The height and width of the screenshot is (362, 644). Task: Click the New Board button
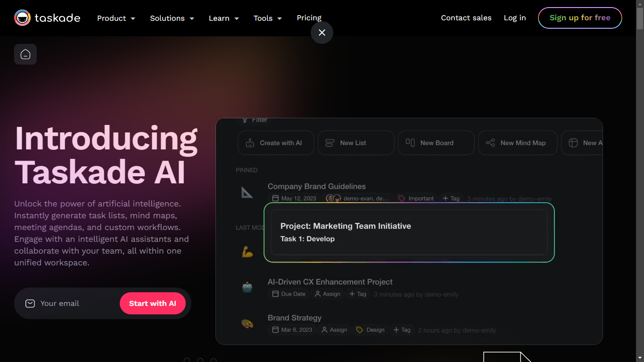pyautogui.click(x=436, y=143)
